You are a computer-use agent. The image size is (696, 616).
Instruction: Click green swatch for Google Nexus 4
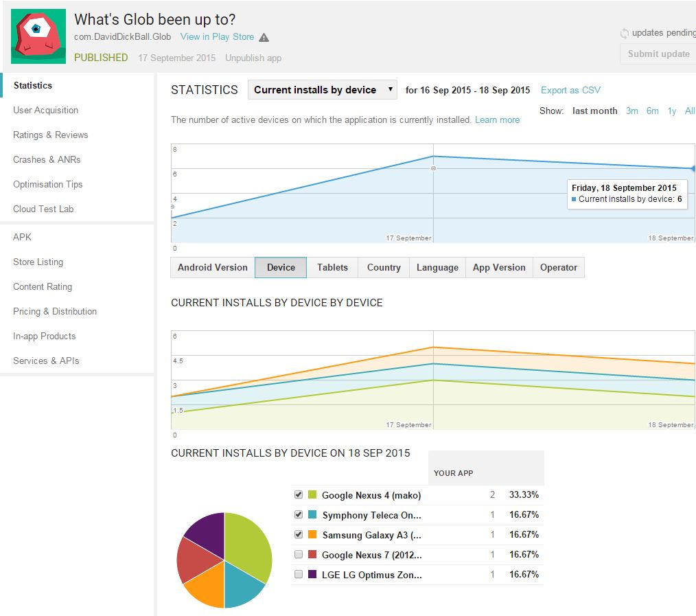(x=312, y=494)
